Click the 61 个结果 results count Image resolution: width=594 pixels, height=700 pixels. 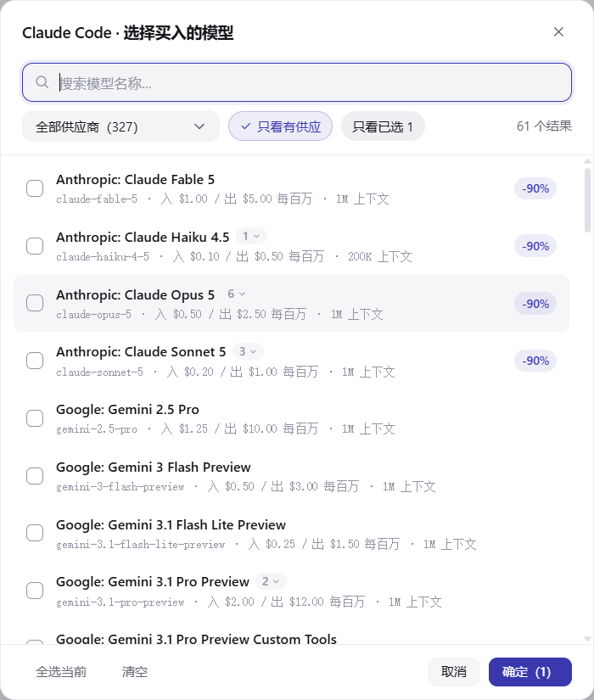[x=544, y=126]
